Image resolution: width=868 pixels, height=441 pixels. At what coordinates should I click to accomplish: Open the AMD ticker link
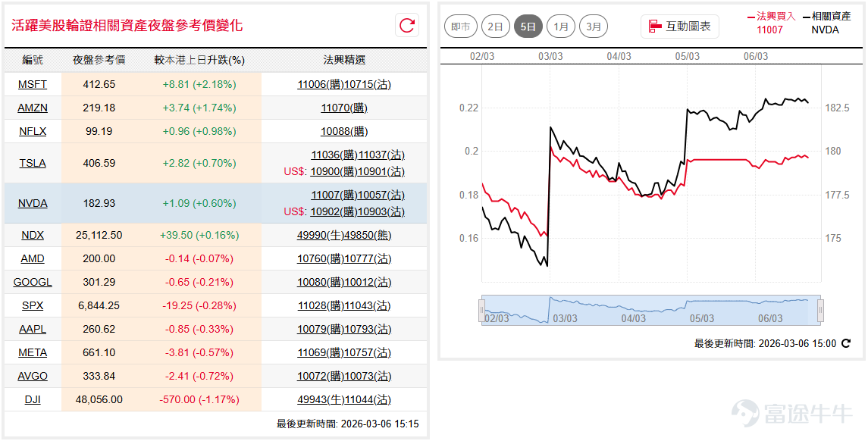(33, 258)
